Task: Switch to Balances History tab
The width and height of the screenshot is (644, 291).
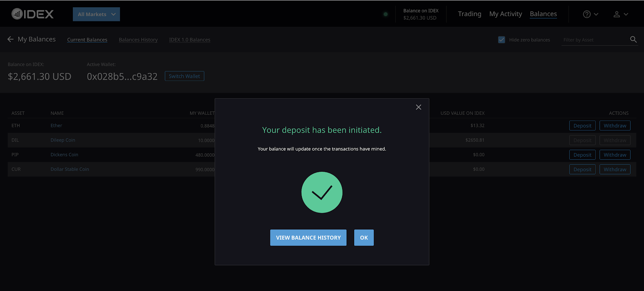Action: (138, 39)
